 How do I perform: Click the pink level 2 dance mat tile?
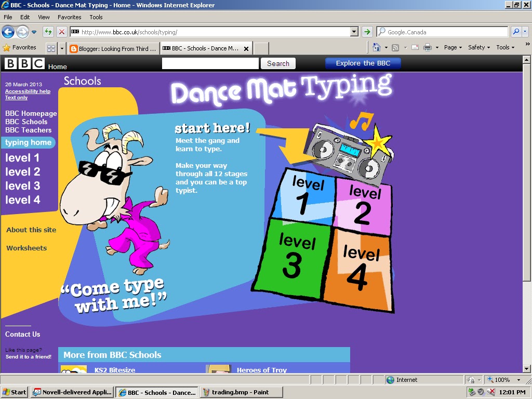[364, 207]
